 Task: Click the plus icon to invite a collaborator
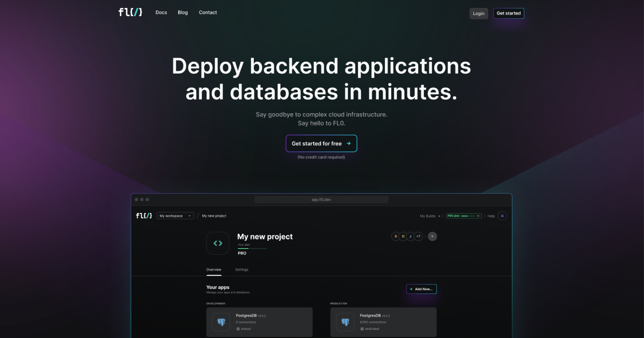(432, 236)
